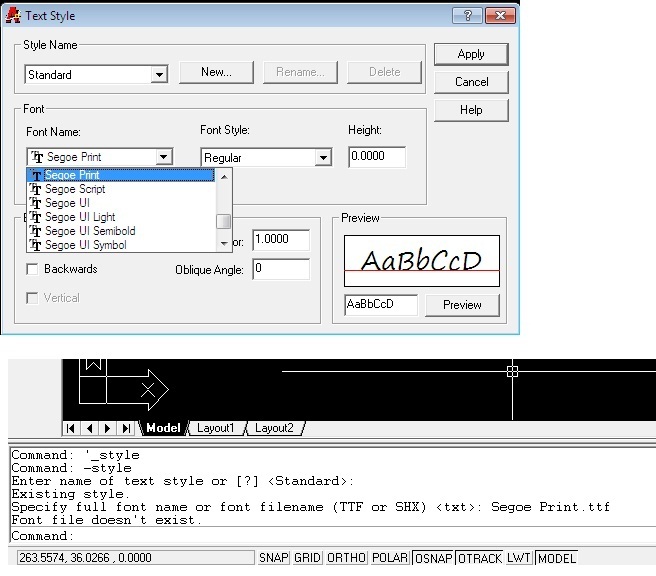Toggle SNAP mode in status bar
This screenshot has height=576, width=656.
tap(274, 558)
